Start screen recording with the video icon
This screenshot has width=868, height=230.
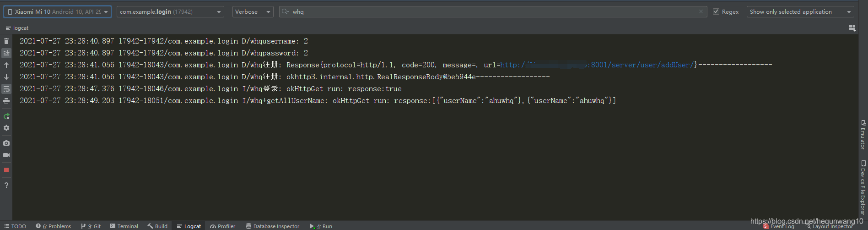6,155
